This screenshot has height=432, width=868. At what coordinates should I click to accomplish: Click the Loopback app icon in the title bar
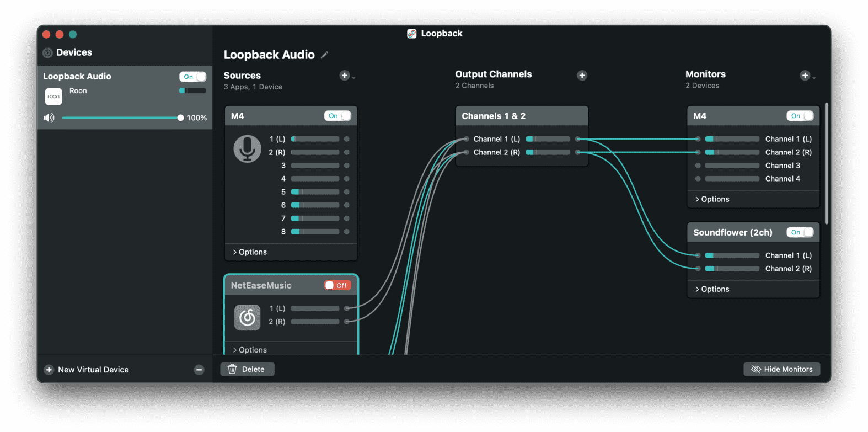pos(411,34)
